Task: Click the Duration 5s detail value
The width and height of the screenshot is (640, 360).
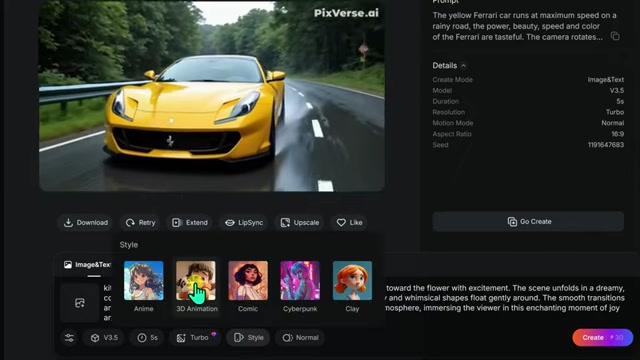Action: pyautogui.click(x=620, y=101)
